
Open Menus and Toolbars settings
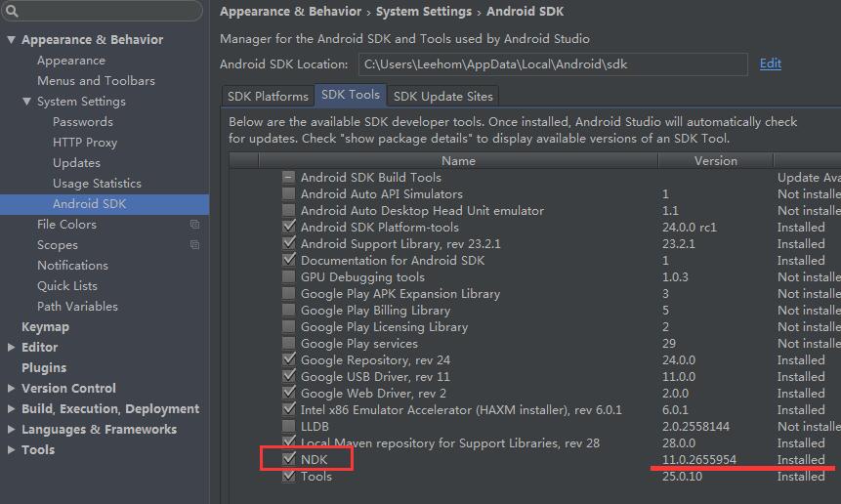click(x=96, y=81)
